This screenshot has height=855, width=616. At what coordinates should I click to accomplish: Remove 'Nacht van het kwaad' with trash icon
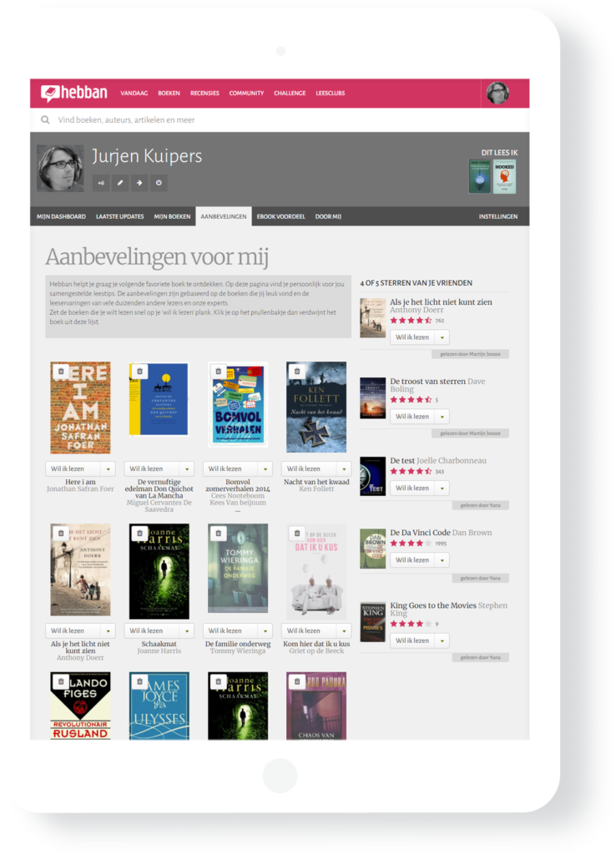click(296, 372)
